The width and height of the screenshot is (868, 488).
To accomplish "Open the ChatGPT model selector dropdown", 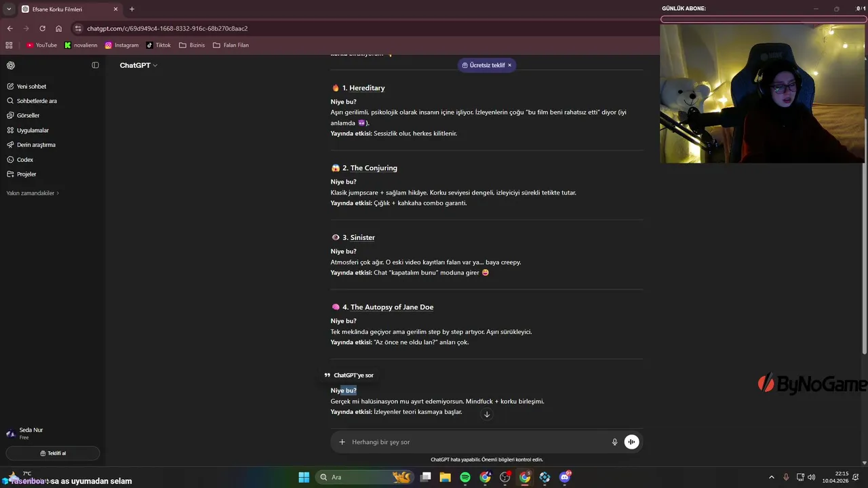I will point(138,65).
